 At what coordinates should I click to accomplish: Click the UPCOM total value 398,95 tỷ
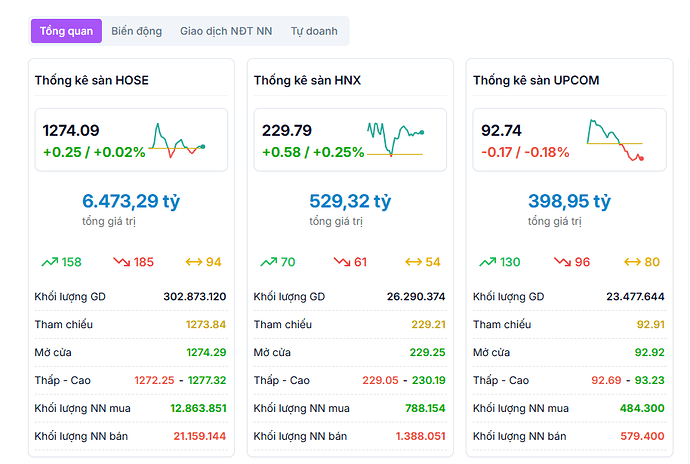(569, 201)
